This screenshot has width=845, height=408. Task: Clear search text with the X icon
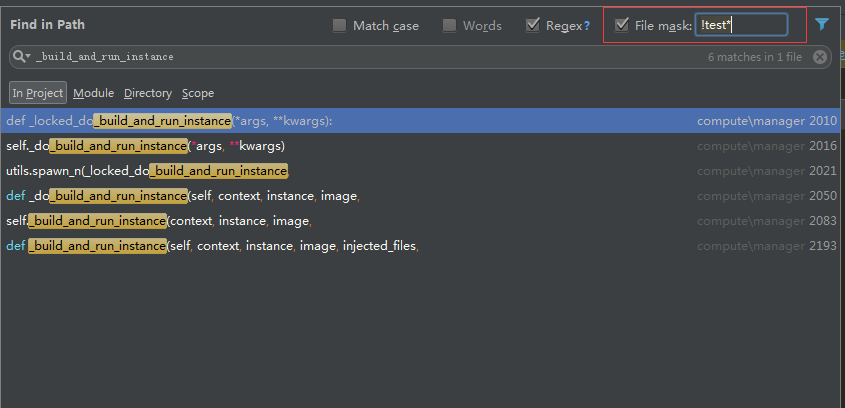click(820, 57)
